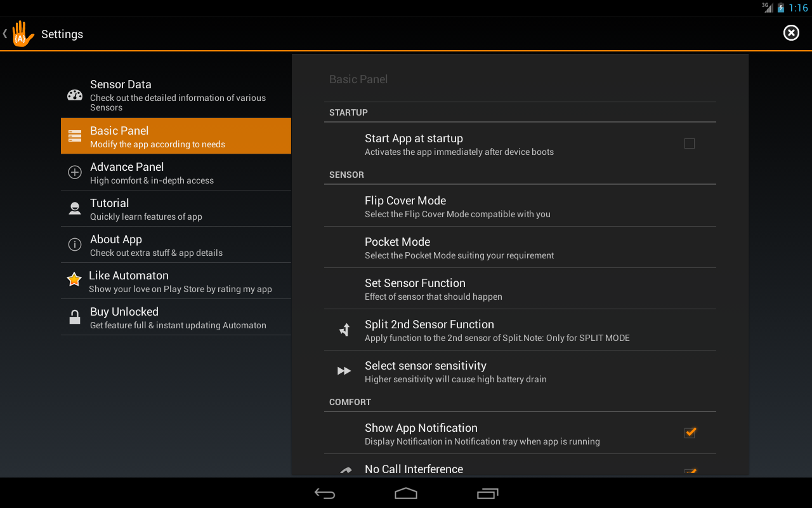Screen dimensions: 812x508
Task: Toggle the No Call Interference checkbox
Action: pyautogui.click(x=690, y=472)
